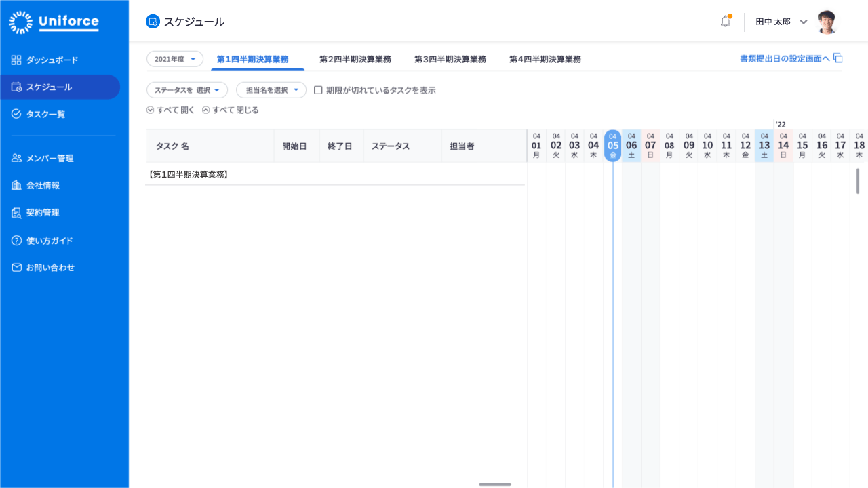Open 担当名を選択 dropdown
868x488 pixels.
click(271, 89)
